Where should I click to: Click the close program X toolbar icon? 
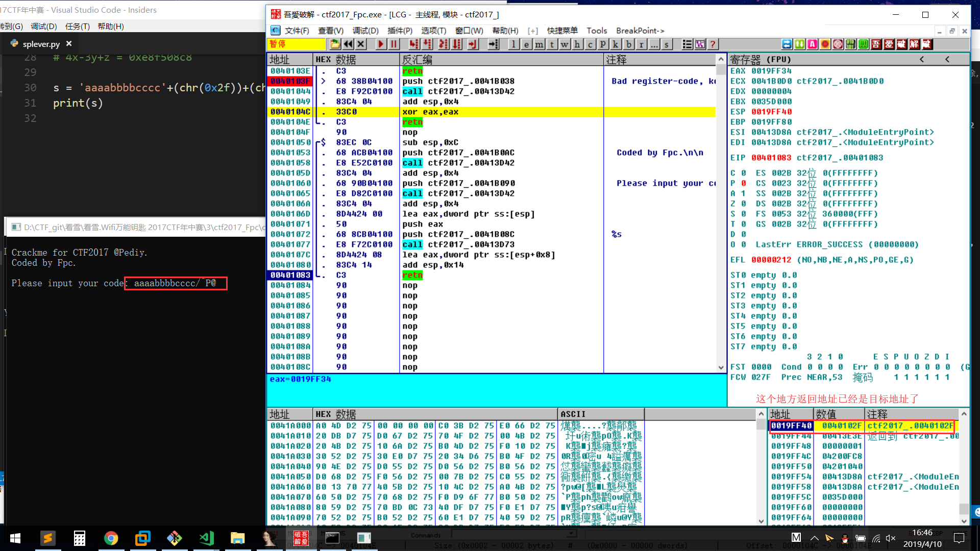pyautogui.click(x=361, y=44)
